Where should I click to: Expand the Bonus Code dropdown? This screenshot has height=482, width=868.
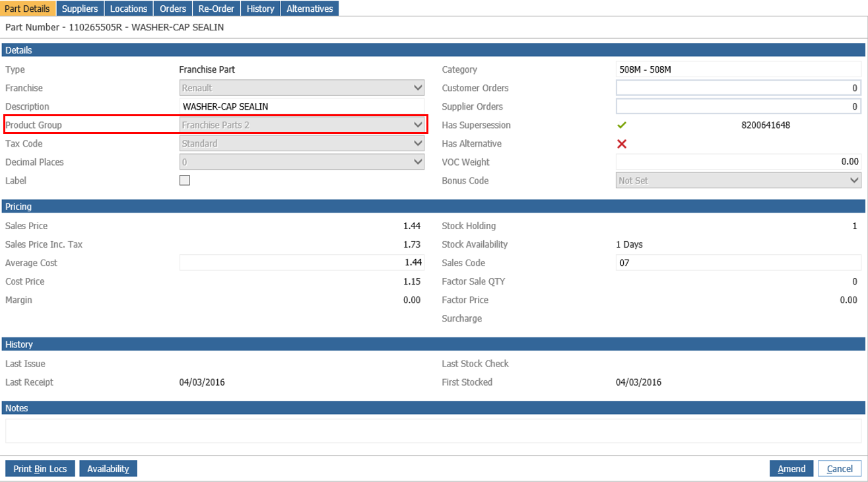pos(738,180)
